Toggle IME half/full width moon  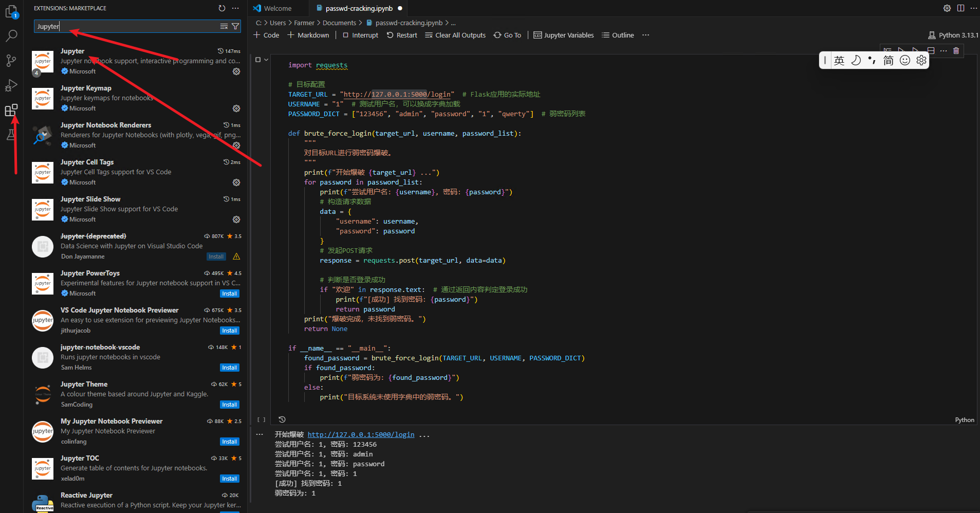(856, 60)
